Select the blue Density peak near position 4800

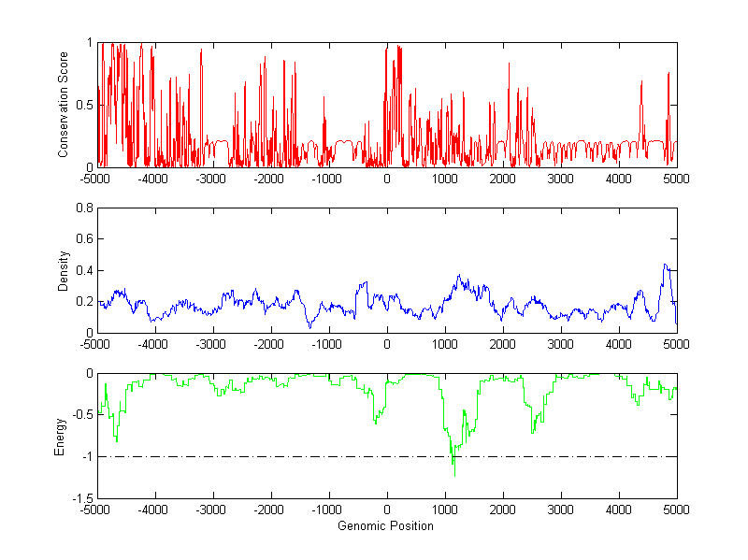point(665,266)
